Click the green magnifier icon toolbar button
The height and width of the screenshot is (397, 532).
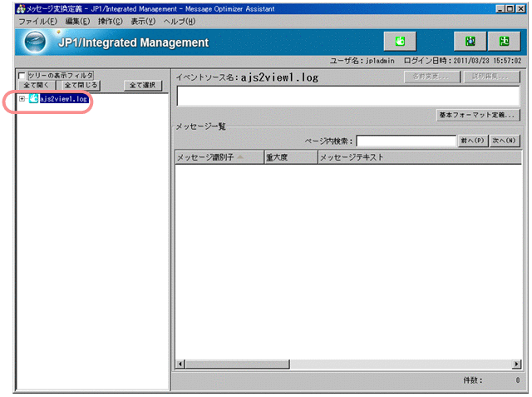[470, 42]
